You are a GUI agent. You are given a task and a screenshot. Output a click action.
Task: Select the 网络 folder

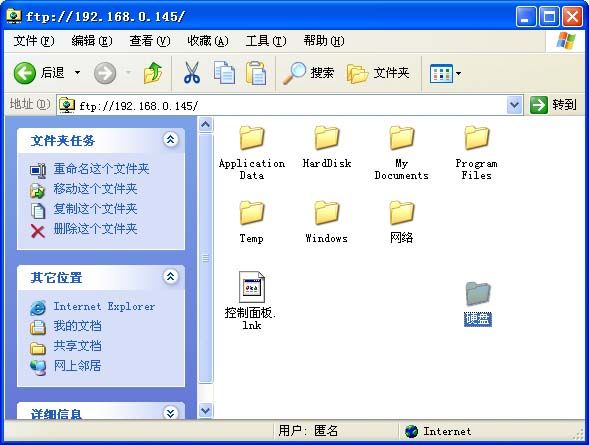coord(401,222)
